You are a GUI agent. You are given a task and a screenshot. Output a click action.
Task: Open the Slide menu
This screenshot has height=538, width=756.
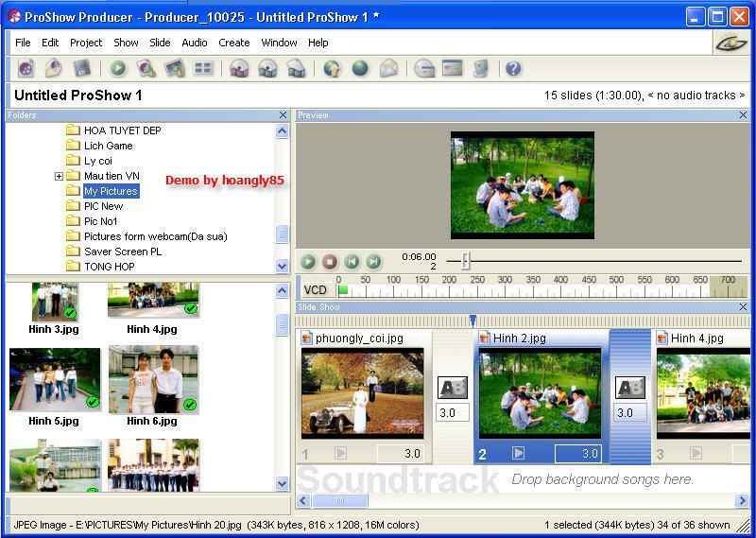pos(160,43)
